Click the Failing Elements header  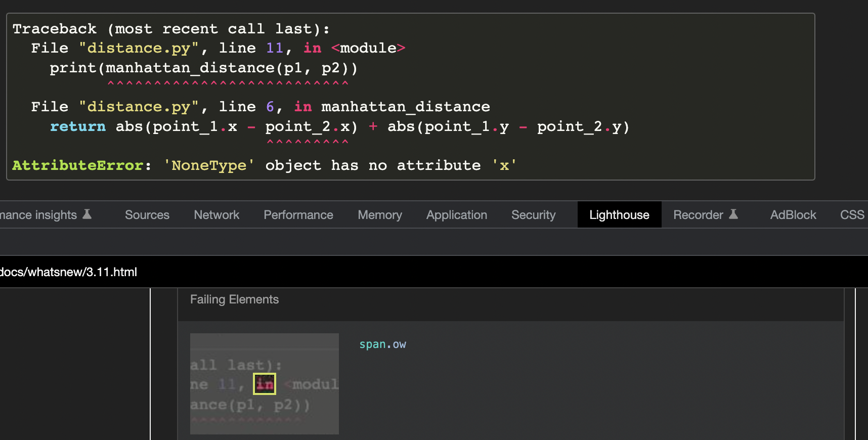pos(234,299)
